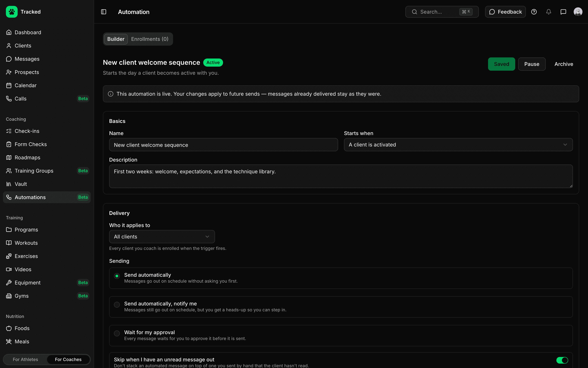Open Vault in the sidebar
588x368 pixels.
tap(47, 184)
